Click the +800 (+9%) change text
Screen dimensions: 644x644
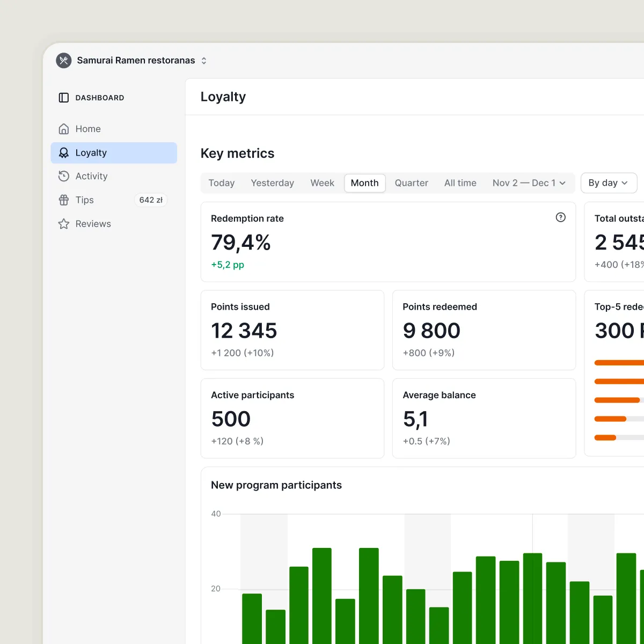pos(429,353)
